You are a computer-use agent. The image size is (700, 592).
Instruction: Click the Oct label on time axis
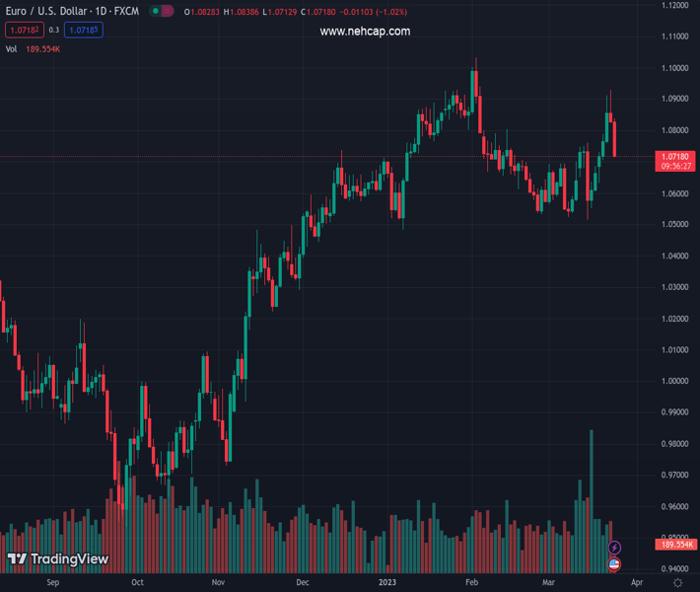point(137,583)
